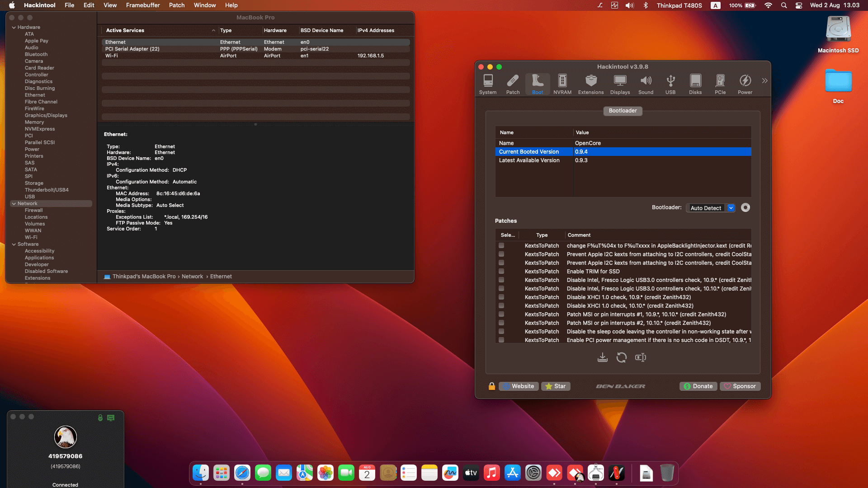This screenshot has height=488, width=868.
Task: Select the Boot tool icon
Action: point(538,84)
